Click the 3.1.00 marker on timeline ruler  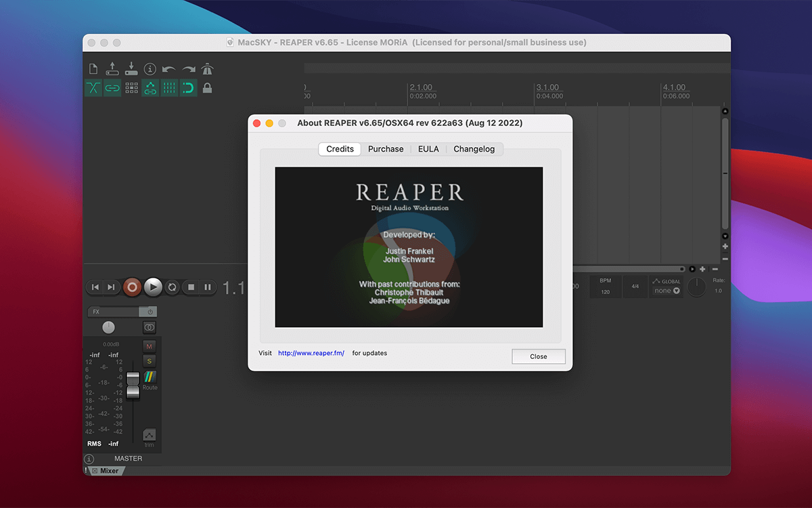click(547, 87)
